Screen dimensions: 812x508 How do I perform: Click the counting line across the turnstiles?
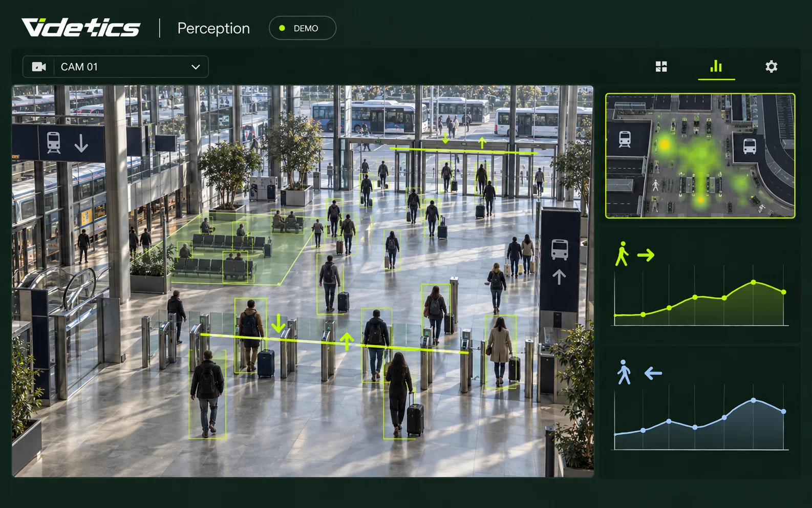pyautogui.click(x=334, y=343)
